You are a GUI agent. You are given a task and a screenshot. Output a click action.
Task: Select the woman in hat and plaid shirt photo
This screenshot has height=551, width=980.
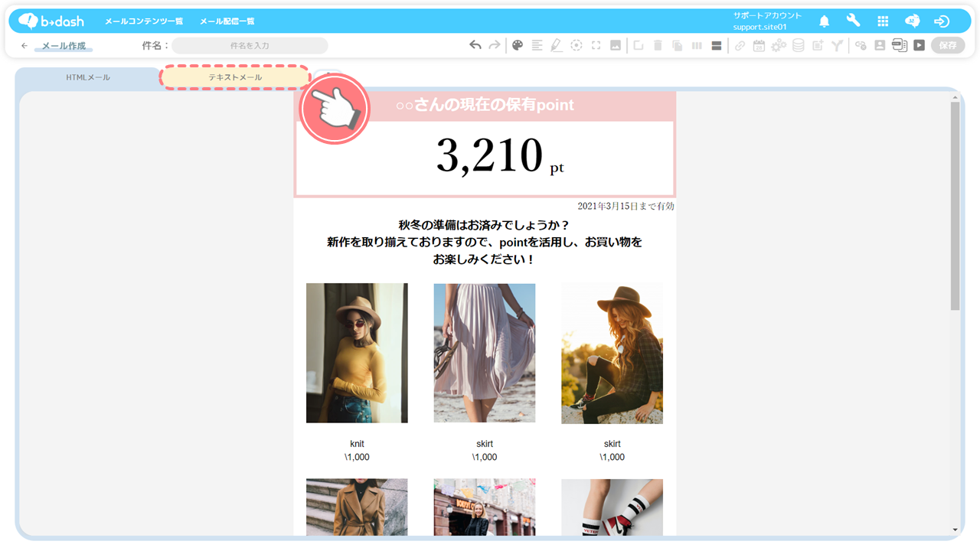612,353
